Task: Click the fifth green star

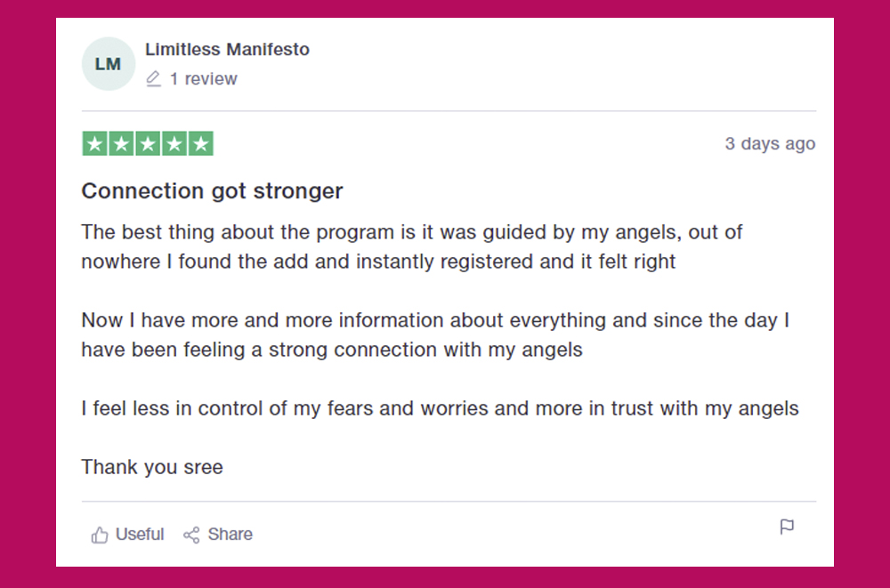Action: click(201, 144)
